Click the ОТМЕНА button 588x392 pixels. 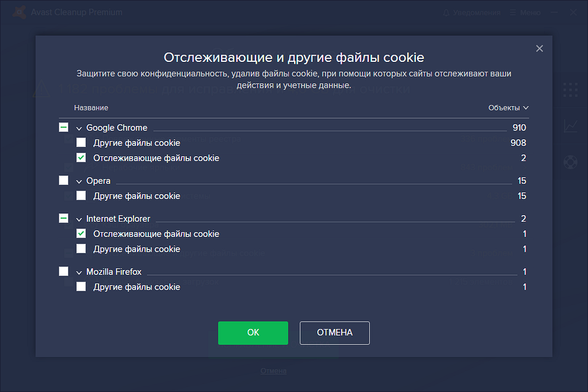(334, 333)
